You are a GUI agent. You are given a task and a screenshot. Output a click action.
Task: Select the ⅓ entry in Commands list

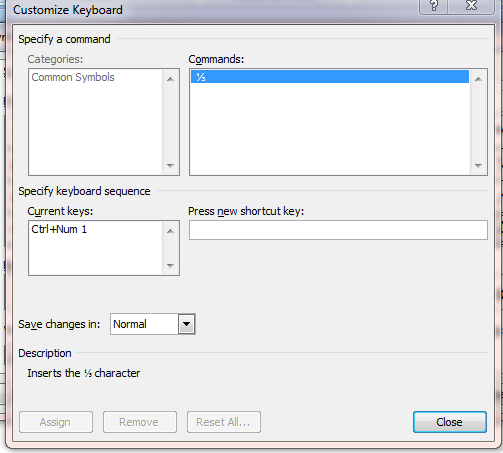tap(330, 77)
